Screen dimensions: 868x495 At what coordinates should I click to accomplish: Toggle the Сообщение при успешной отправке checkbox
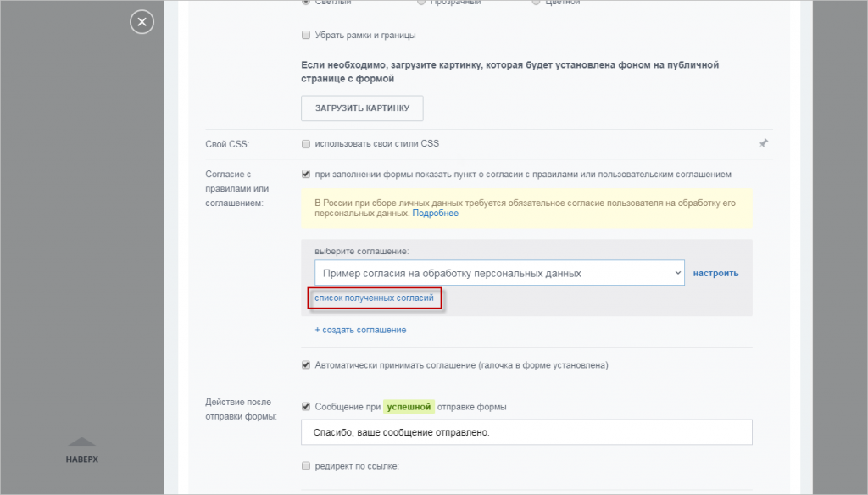pos(305,406)
